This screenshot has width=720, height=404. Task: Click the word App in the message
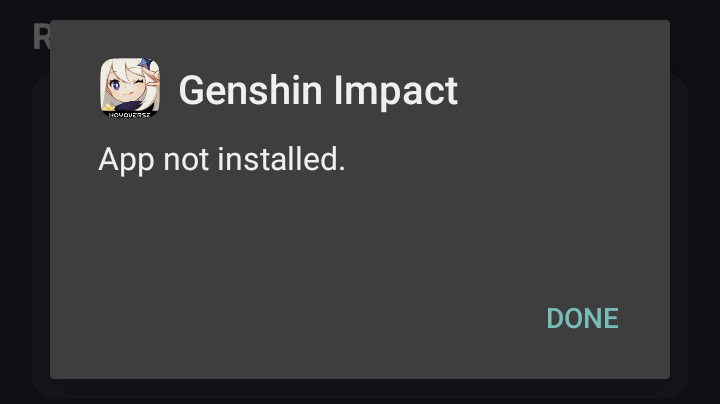[126, 160]
